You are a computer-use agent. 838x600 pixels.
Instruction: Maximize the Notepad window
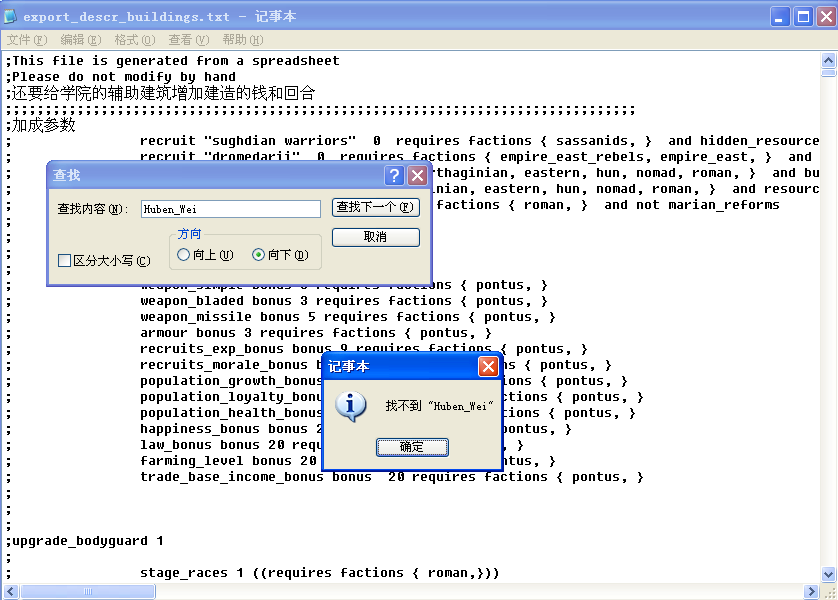click(x=802, y=17)
